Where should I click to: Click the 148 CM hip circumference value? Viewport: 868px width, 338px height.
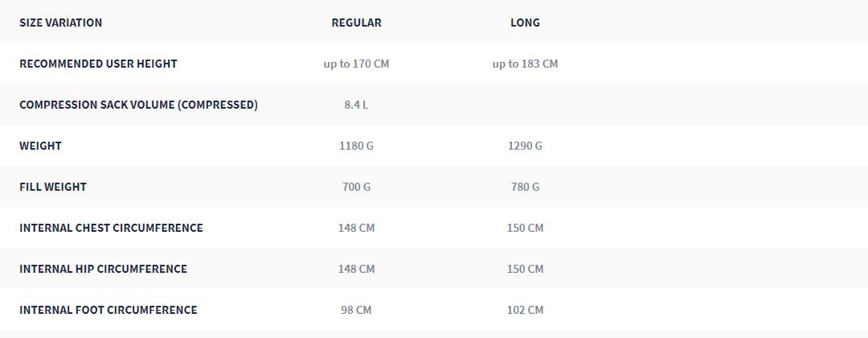point(357,269)
